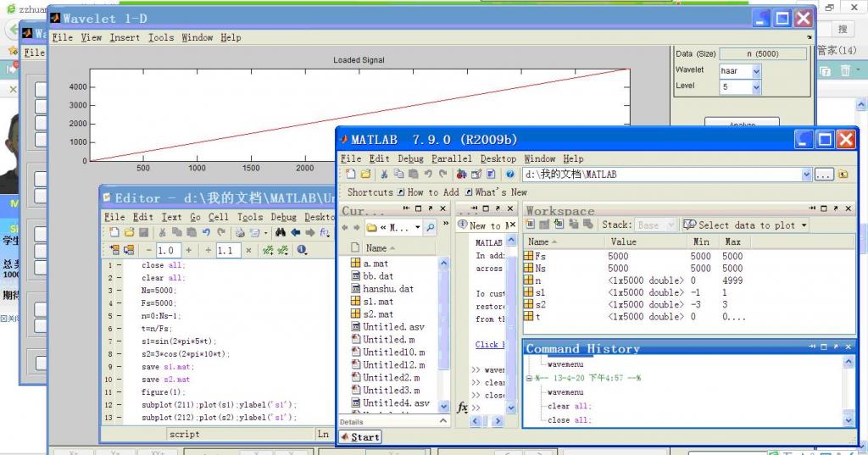Click browse for folder '...' button
Screen dimensions: 868x455
[x=824, y=175]
